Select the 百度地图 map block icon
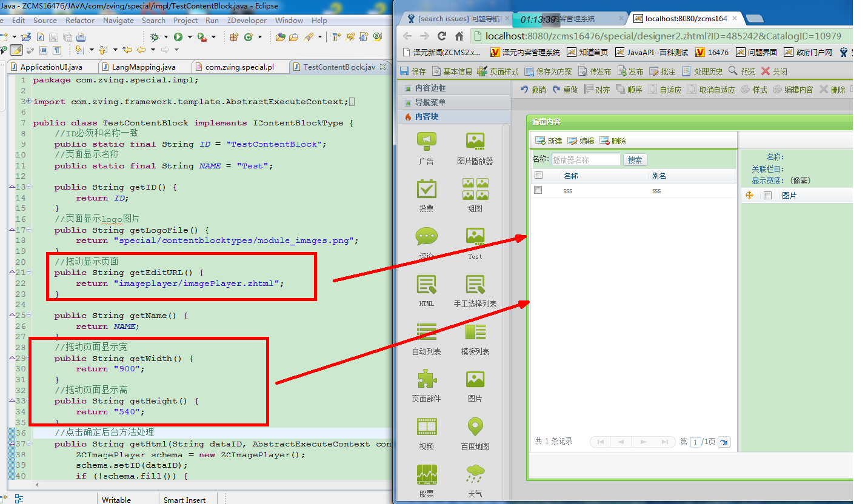Viewport: 868px width, 504px height. (475, 427)
